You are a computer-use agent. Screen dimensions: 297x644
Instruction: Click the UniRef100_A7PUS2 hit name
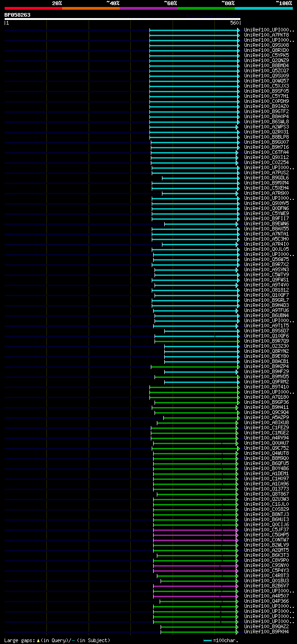click(266, 172)
